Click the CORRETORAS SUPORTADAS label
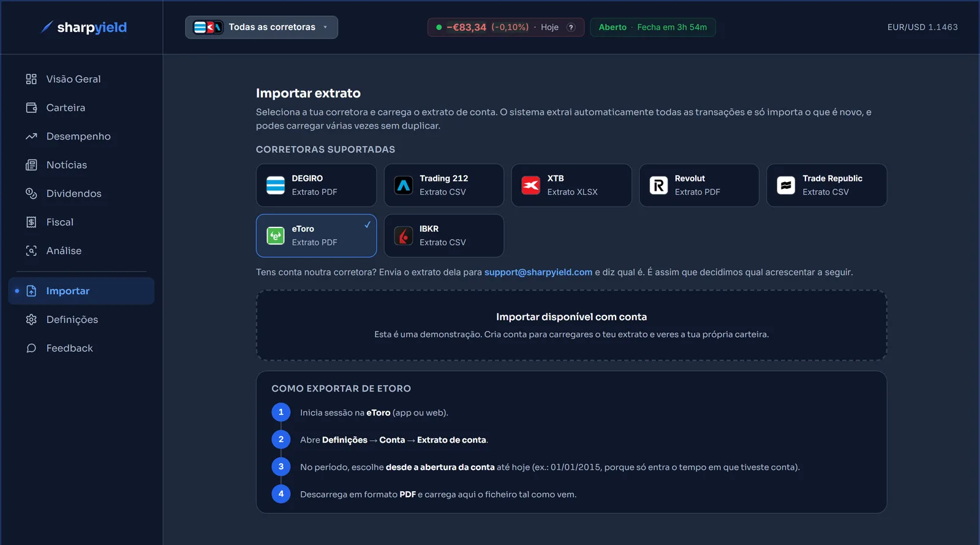 (325, 150)
